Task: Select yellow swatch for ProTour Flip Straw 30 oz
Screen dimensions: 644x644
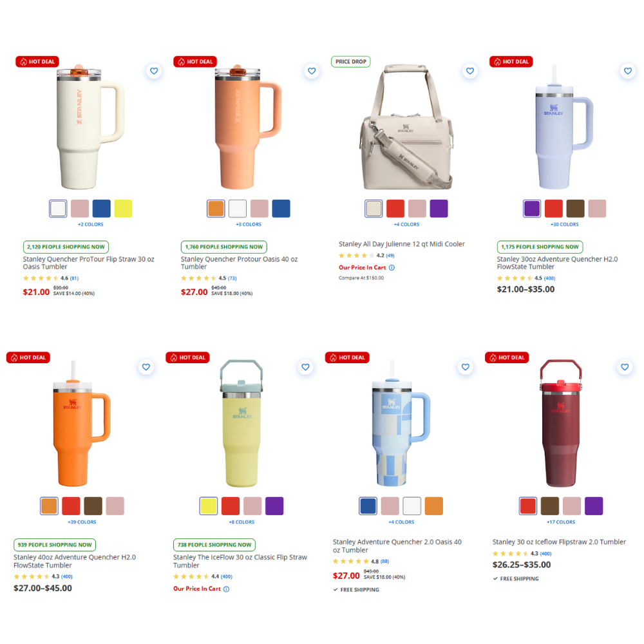Action: 123,209
